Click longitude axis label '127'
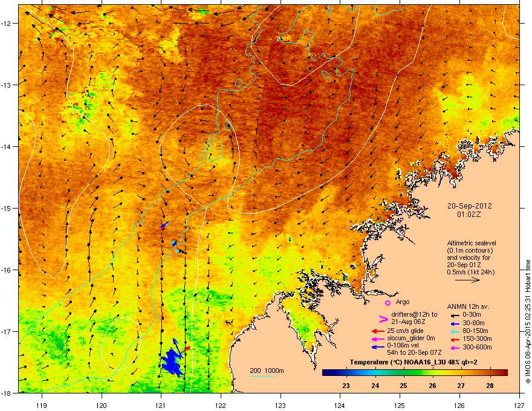This screenshot has width=532, height=411. (x=519, y=405)
